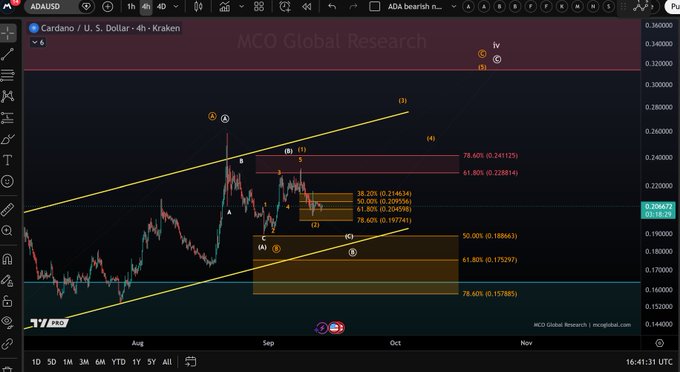The width and height of the screenshot is (680, 372).
Task: Start bar replay mode
Action: (307, 7)
